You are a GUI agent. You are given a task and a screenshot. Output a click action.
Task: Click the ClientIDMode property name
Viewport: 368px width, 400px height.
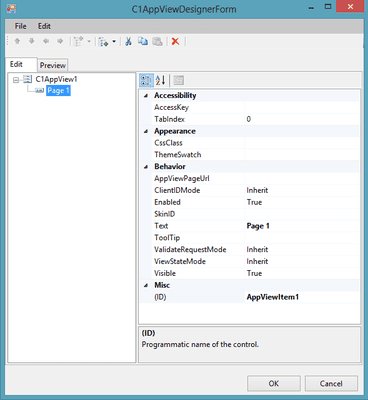coord(177,190)
